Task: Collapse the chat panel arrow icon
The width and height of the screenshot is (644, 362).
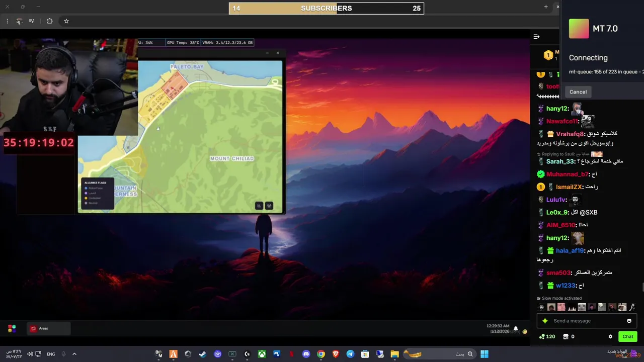Action: coord(536,36)
